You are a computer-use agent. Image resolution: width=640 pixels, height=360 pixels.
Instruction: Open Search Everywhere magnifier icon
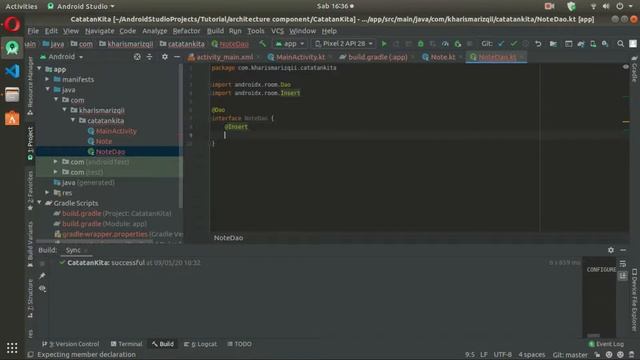click(620, 44)
